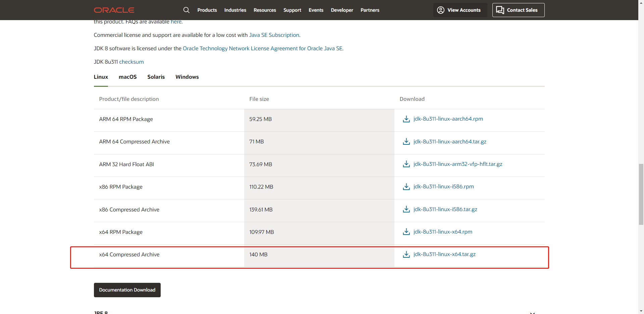The width and height of the screenshot is (644, 314).
Task: Download jdk-8u311-linux-i586.rpm
Action: pos(443,187)
